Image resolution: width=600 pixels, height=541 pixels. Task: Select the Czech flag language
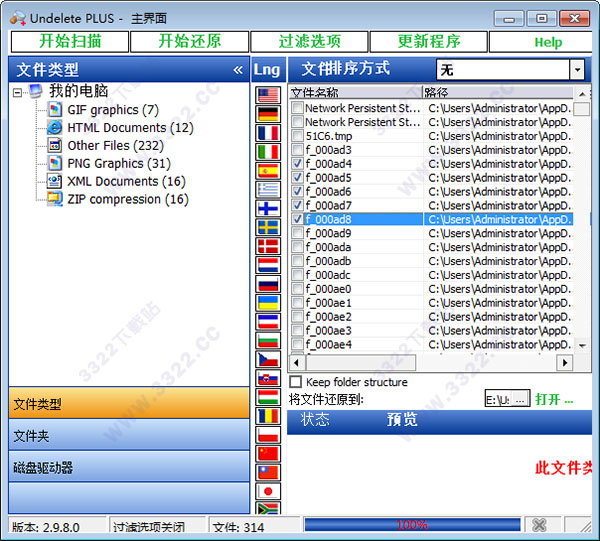(x=268, y=359)
